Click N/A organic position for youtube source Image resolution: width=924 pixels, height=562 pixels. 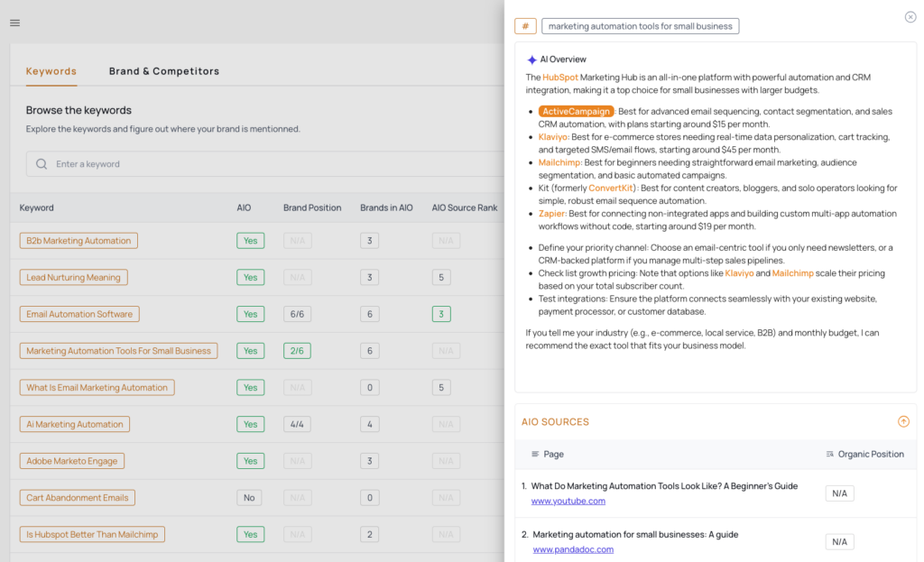coord(840,493)
